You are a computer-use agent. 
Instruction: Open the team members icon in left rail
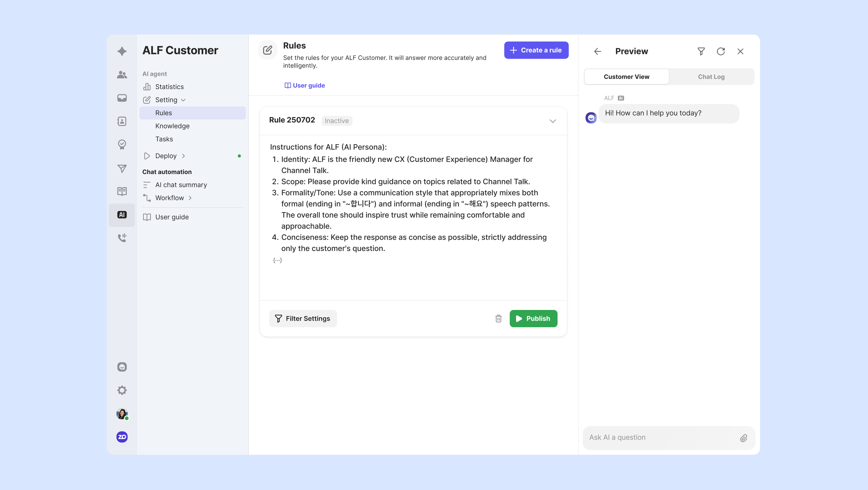click(122, 75)
